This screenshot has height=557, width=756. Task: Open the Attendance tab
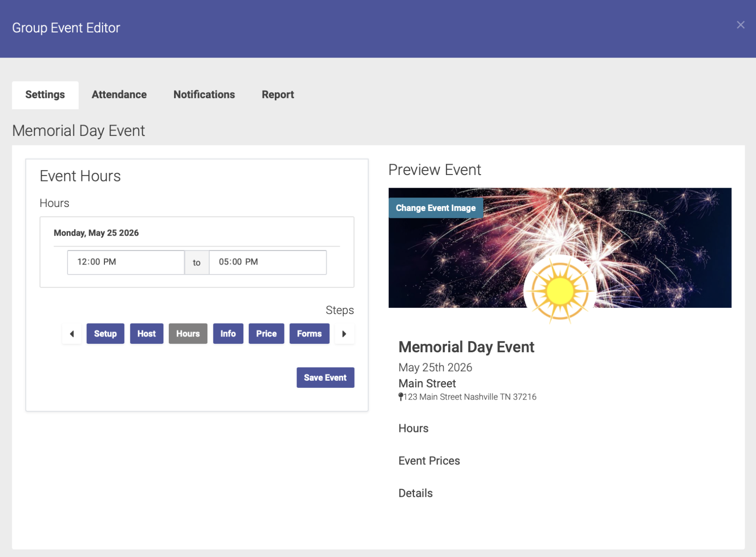(x=119, y=95)
